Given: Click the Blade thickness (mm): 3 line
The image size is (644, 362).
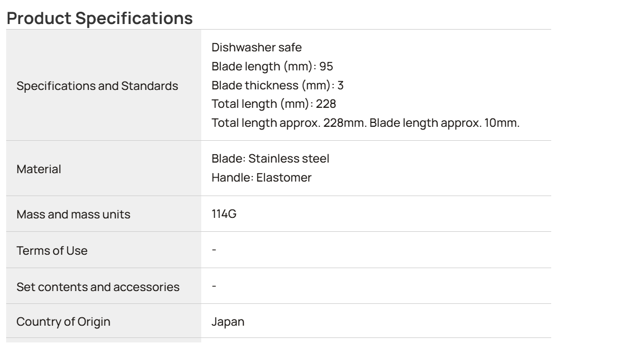Looking at the screenshot, I should pos(278,85).
